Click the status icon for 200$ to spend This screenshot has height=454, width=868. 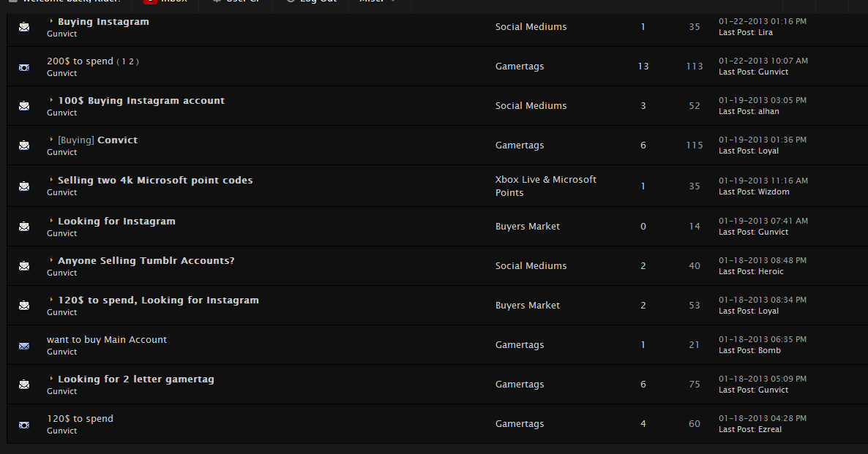(24, 67)
